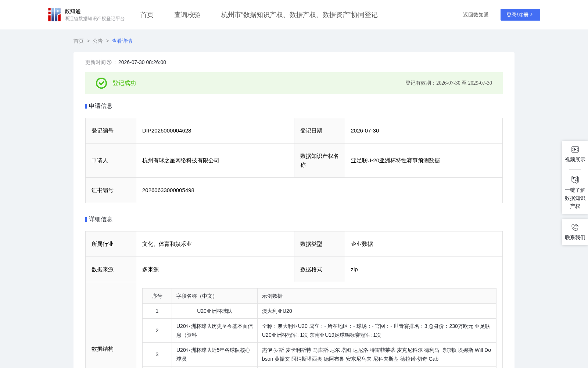
Task: Go to 公告 in the breadcrumb
Action: click(x=98, y=41)
